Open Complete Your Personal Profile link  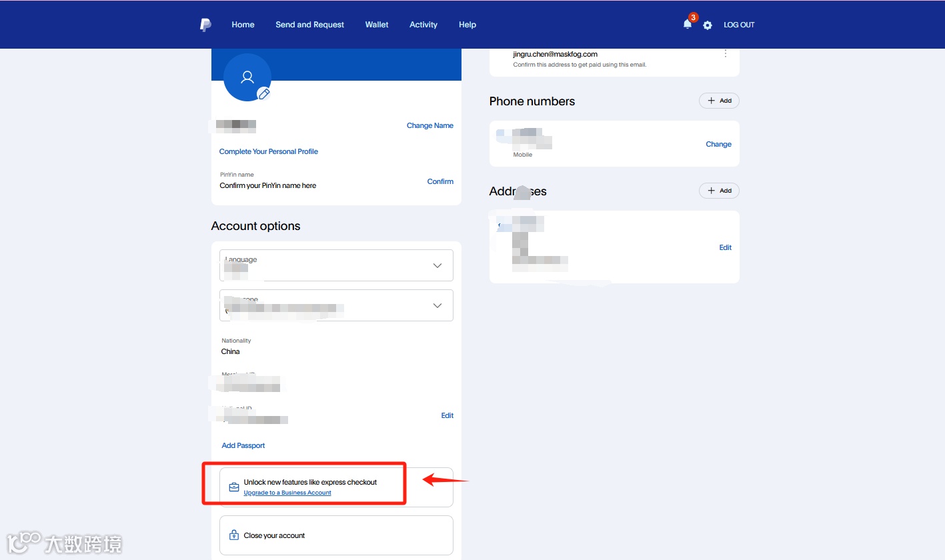(269, 151)
